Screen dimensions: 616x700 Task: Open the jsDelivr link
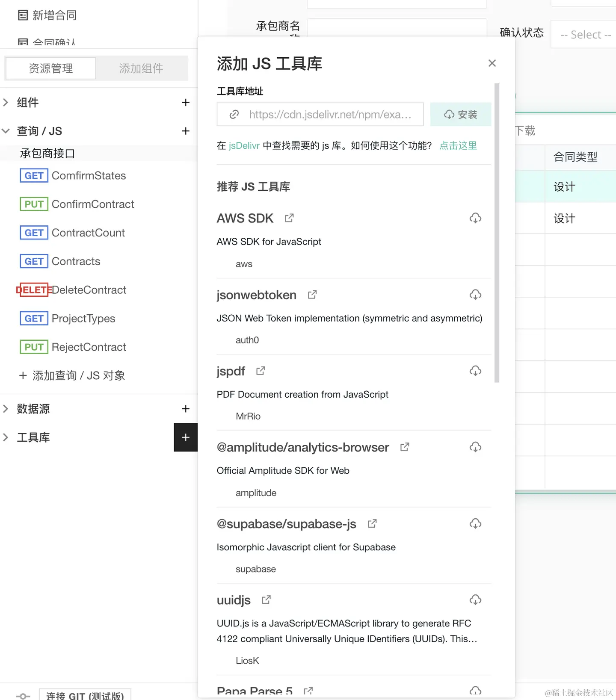(244, 146)
